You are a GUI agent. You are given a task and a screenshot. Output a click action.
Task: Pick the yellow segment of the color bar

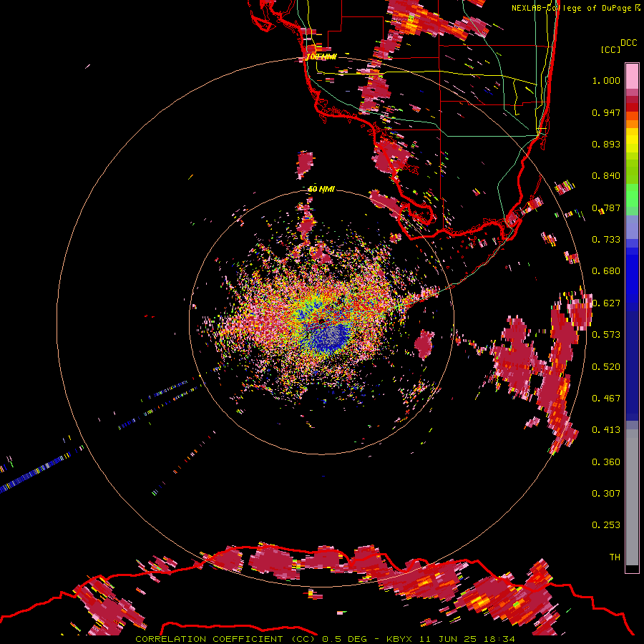click(x=632, y=140)
